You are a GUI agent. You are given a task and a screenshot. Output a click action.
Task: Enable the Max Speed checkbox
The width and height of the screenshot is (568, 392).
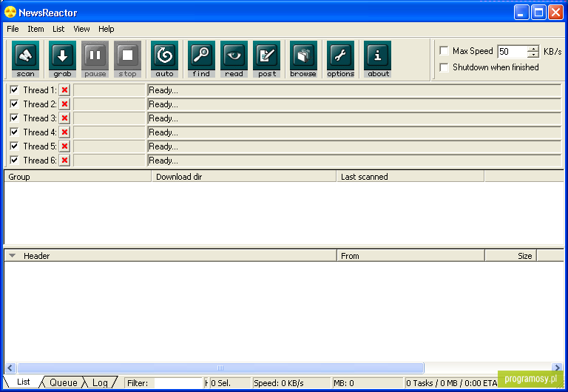444,51
